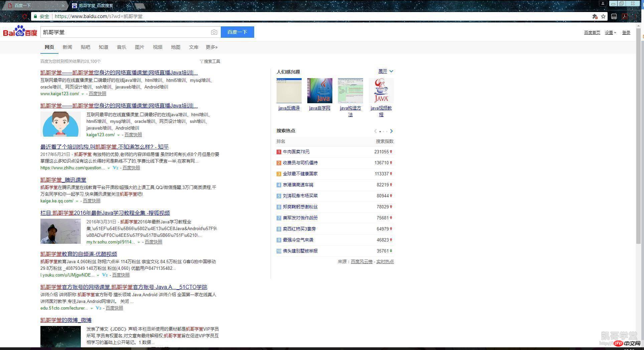Screen dimensions: 644x350
Task: Click cartoon avatar thumbnail of kaige123 result
Action: tap(60, 124)
